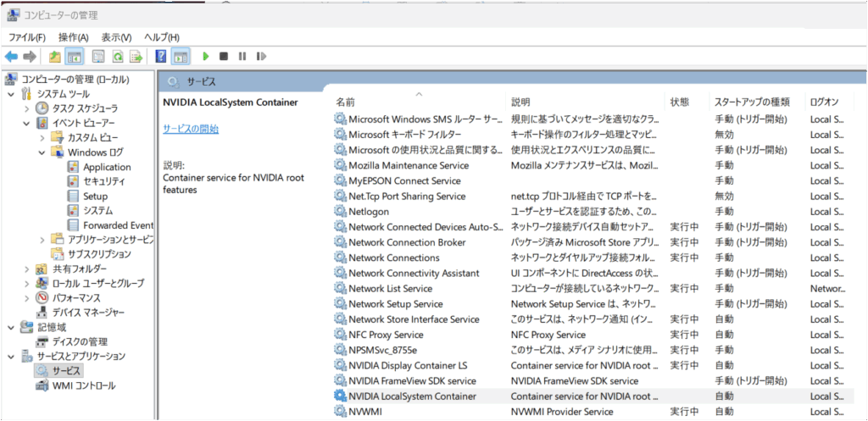Open the 表示(V) menu
Image resolution: width=868 pixels, height=421 pixels.
116,37
